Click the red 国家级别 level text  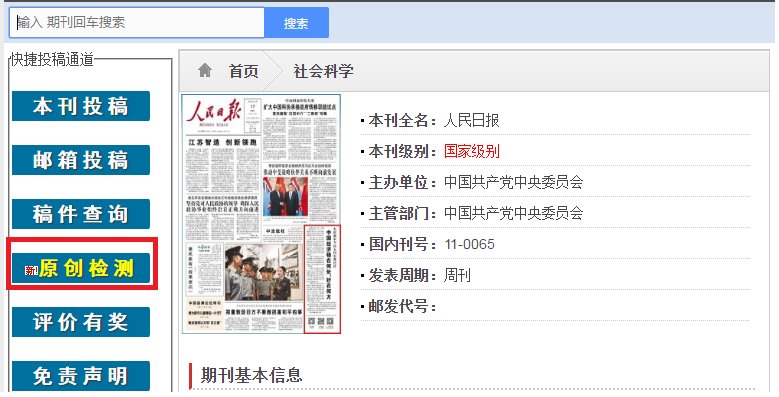[471, 151]
